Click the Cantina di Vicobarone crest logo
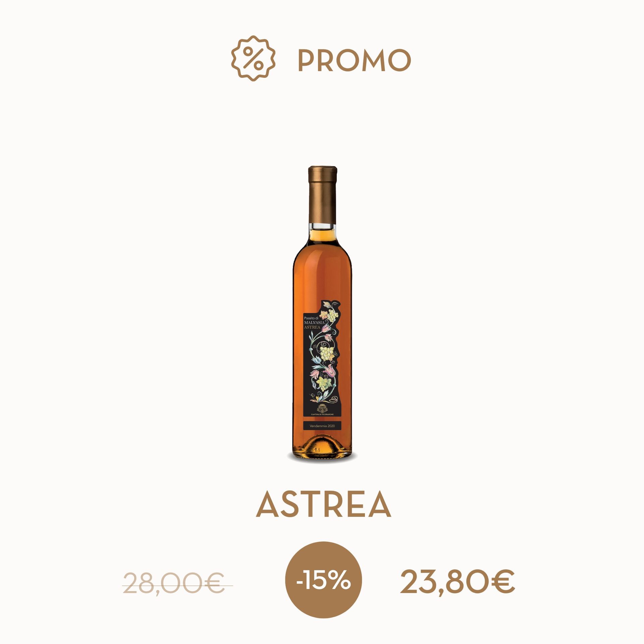This screenshot has height=644, width=644. 322,409
